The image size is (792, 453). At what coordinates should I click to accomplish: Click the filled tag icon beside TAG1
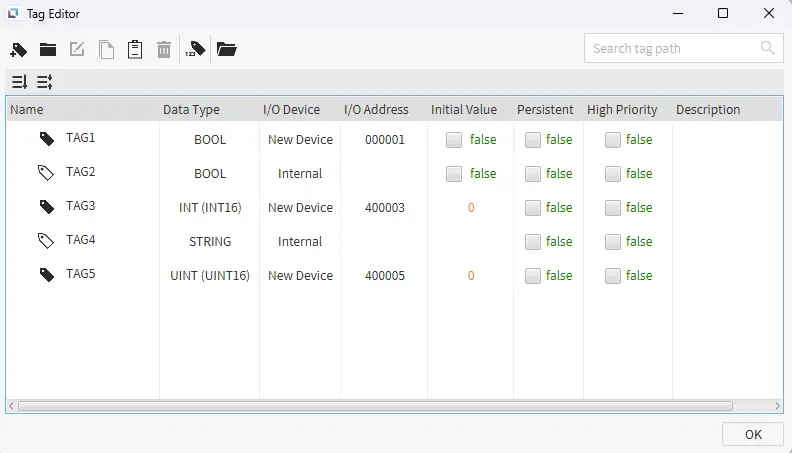click(46, 139)
